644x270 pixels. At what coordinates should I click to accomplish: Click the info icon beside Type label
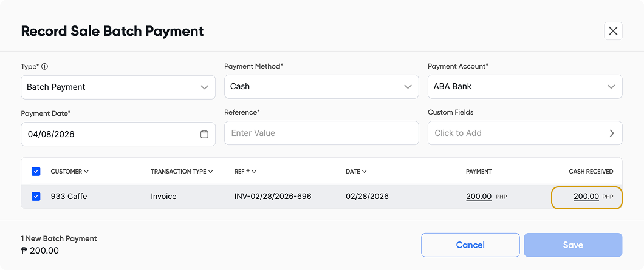(x=45, y=67)
